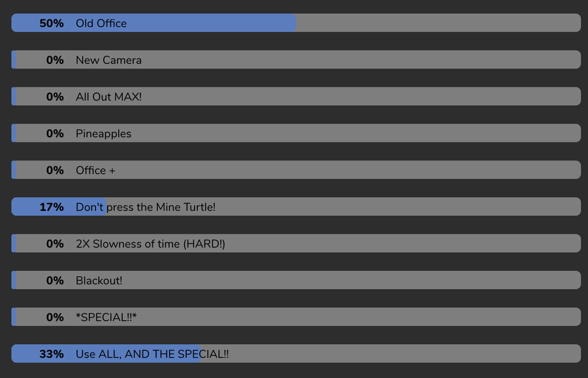Click the 33% label on Use ALL

coord(52,354)
